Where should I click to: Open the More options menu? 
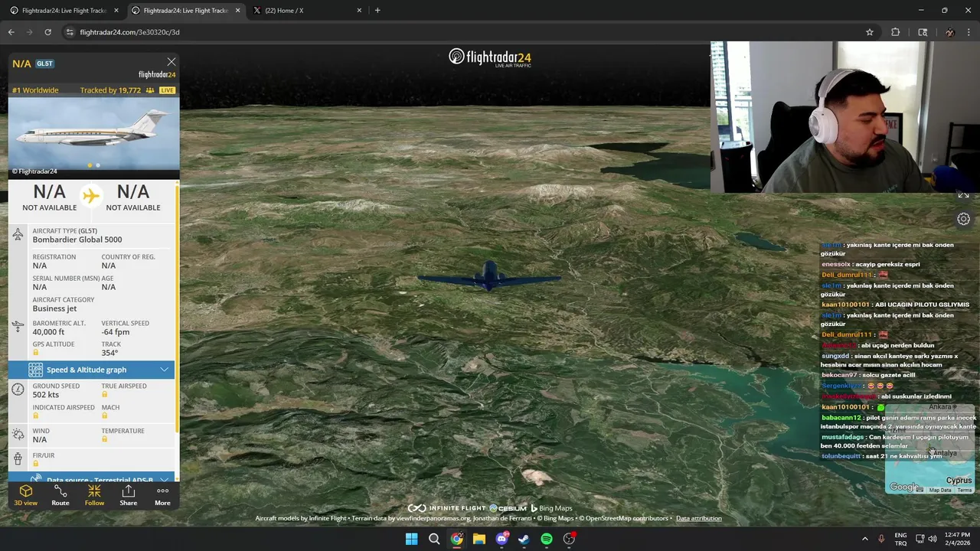pyautogui.click(x=162, y=495)
